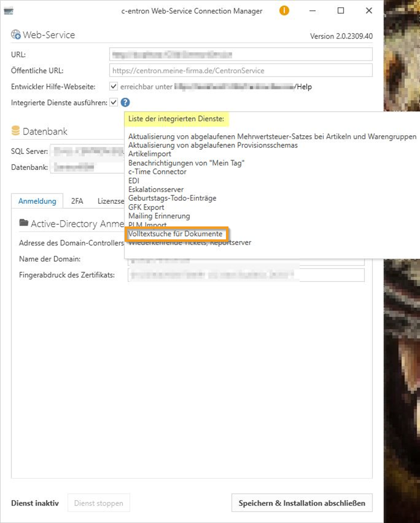The height and width of the screenshot is (523, 420).
Task: Toggle Entwickler Hilfe-Webseite checkbox
Action: [x=114, y=87]
